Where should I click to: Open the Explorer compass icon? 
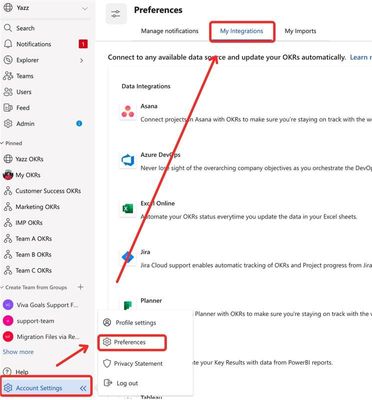[8, 60]
